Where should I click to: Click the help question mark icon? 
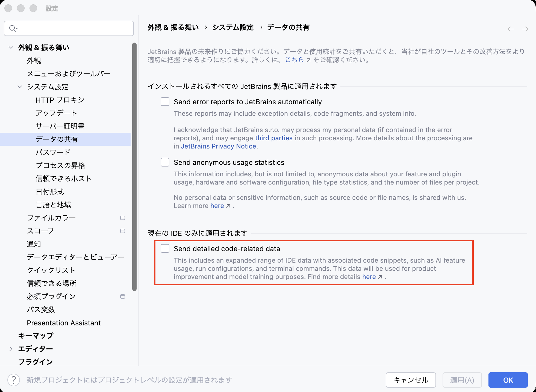click(x=14, y=380)
